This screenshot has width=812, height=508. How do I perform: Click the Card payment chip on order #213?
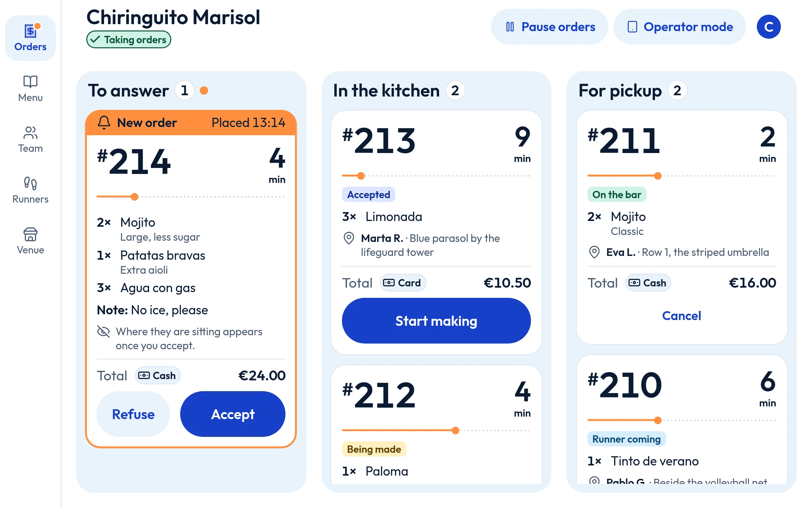[403, 283]
